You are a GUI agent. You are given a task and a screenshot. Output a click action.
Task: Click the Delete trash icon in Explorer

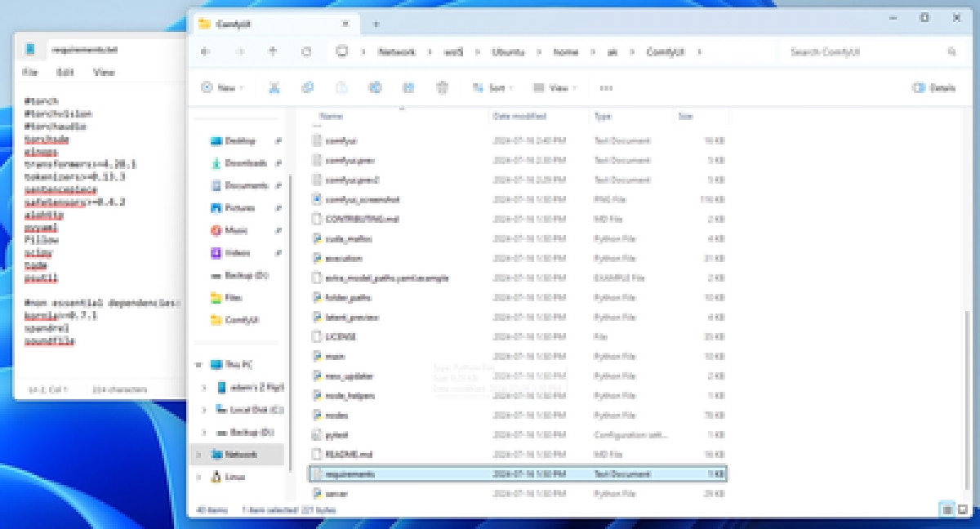pyautogui.click(x=442, y=87)
